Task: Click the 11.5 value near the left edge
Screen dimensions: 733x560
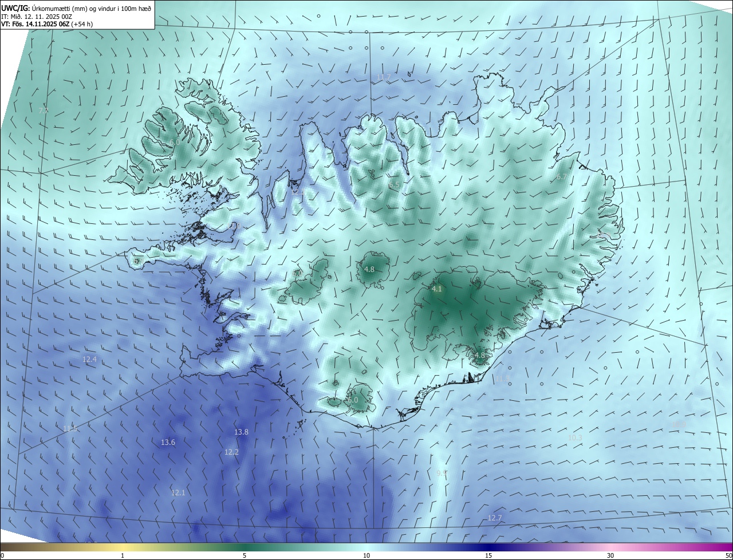Action: 70,429
